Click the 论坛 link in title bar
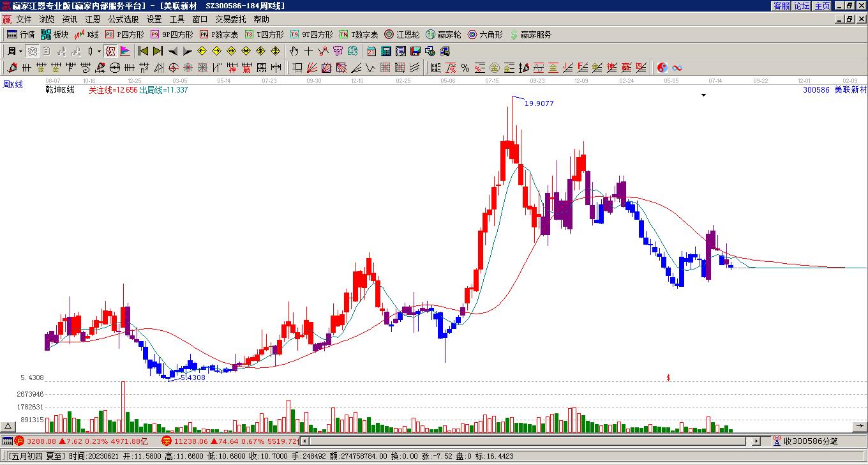Image resolution: width=868 pixels, height=465 pixels. click(802, 6)
